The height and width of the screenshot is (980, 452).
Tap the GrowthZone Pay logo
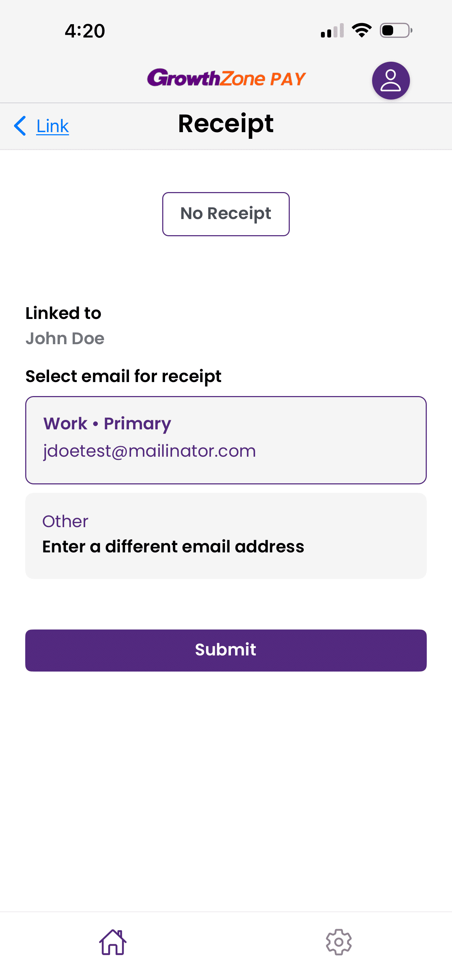(226, 79)
